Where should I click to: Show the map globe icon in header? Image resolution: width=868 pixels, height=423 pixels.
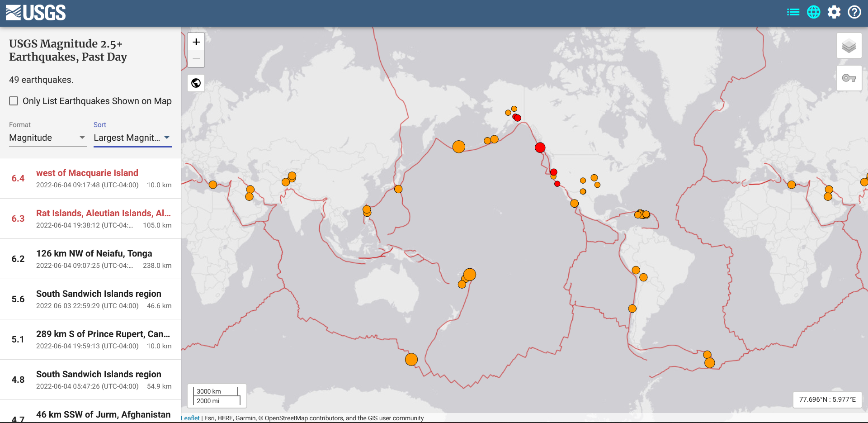[x=813, y=12]
